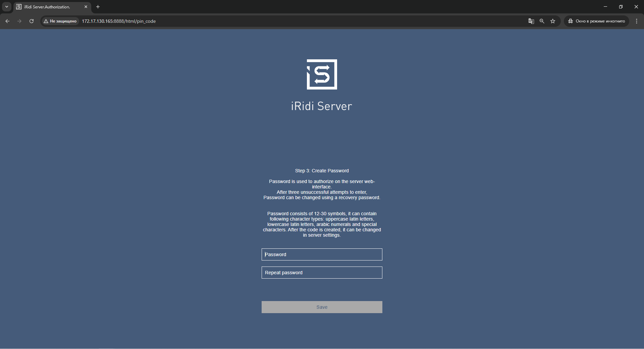Open the tab search dropdown arrow
Image resolution: width=644 pixels, height=349 pixels.
[6, 7]
